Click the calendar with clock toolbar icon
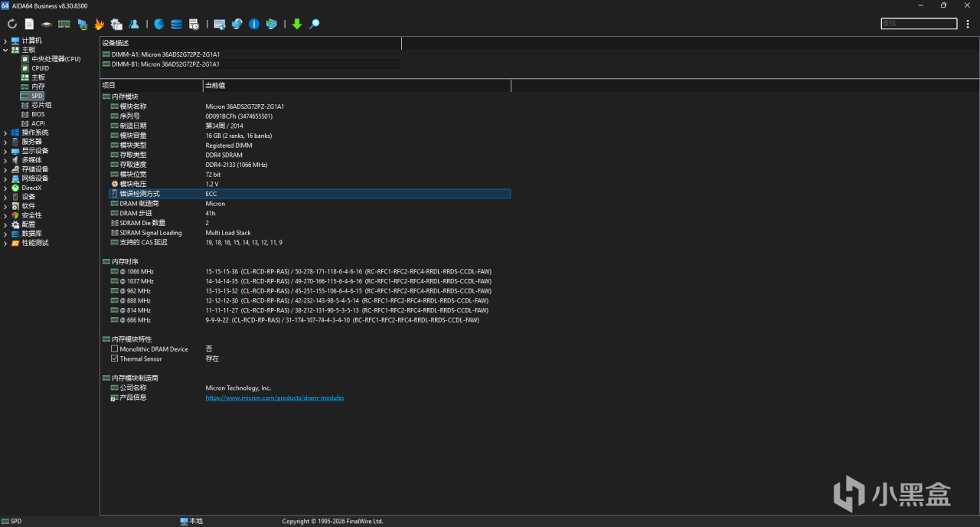This screenshot has height=527, width=980. [x=194, y=24]
